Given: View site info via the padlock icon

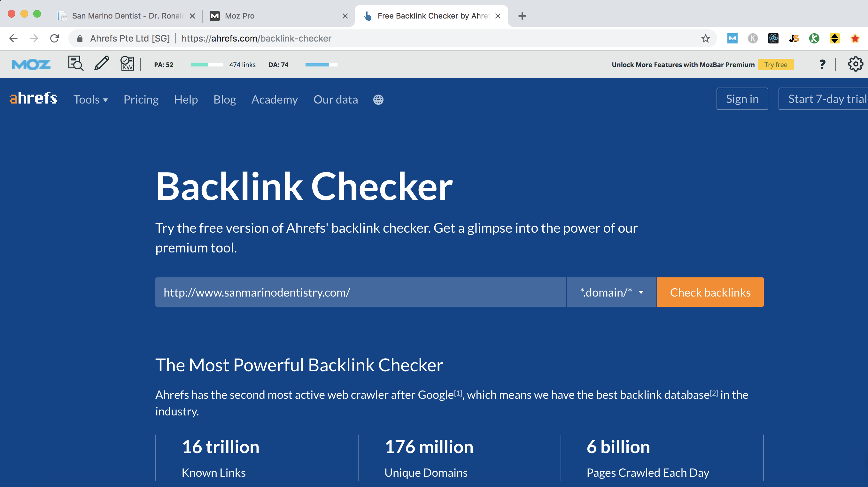Looking at the screenshot, I should click(80, 39).
